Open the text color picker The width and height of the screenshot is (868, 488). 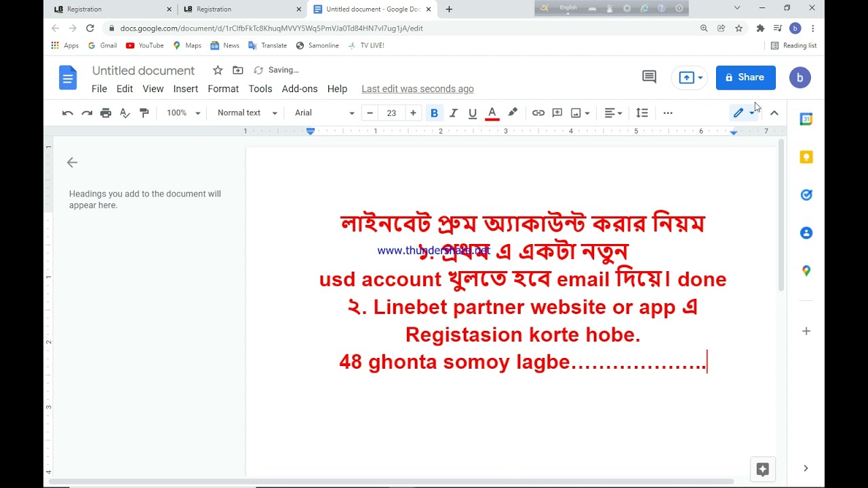(x=492, y=113)
